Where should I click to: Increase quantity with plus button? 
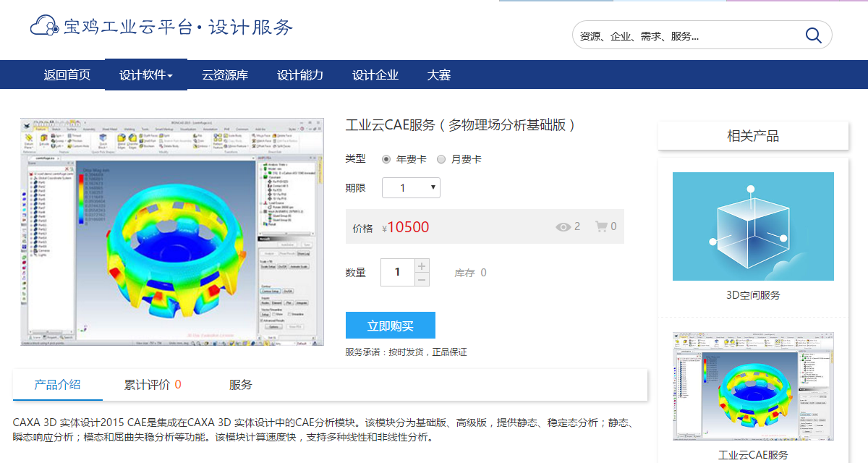[422, 266]
